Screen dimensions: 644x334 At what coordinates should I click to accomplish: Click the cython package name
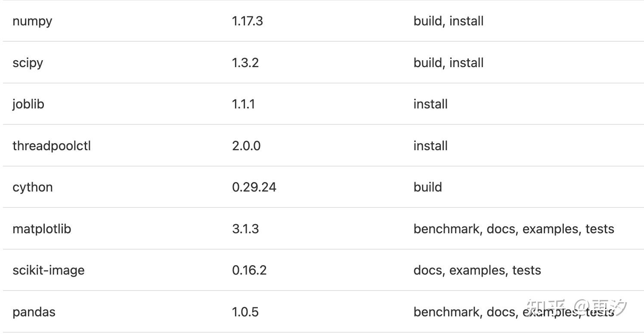tap(33, 187)
